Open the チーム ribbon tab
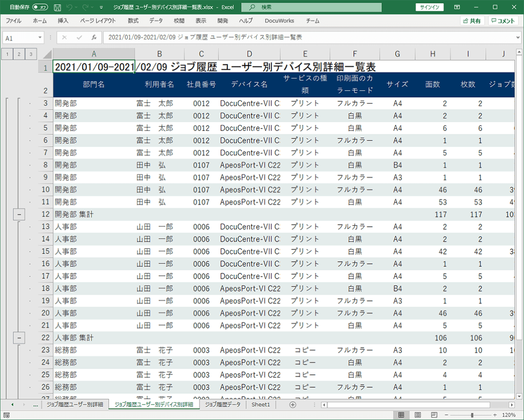 pos(313,21)
